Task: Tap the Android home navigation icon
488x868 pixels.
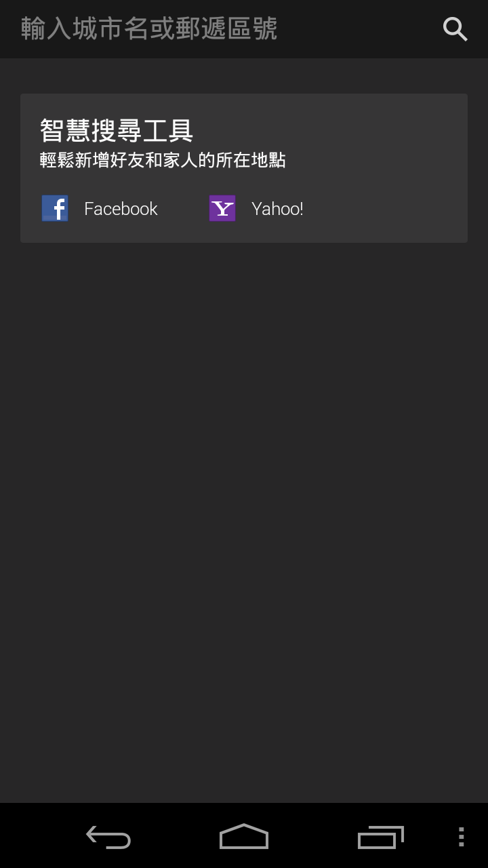Action: pyautogui.click(x=244, y=837)
